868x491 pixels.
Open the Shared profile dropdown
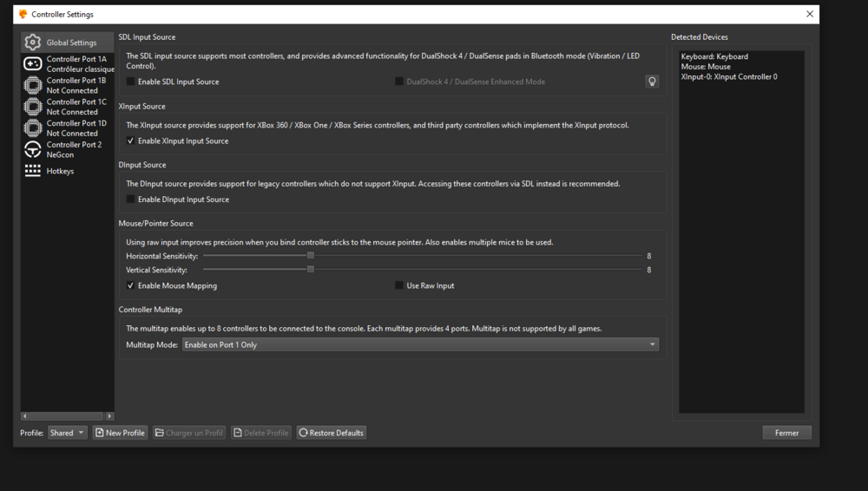68,433
